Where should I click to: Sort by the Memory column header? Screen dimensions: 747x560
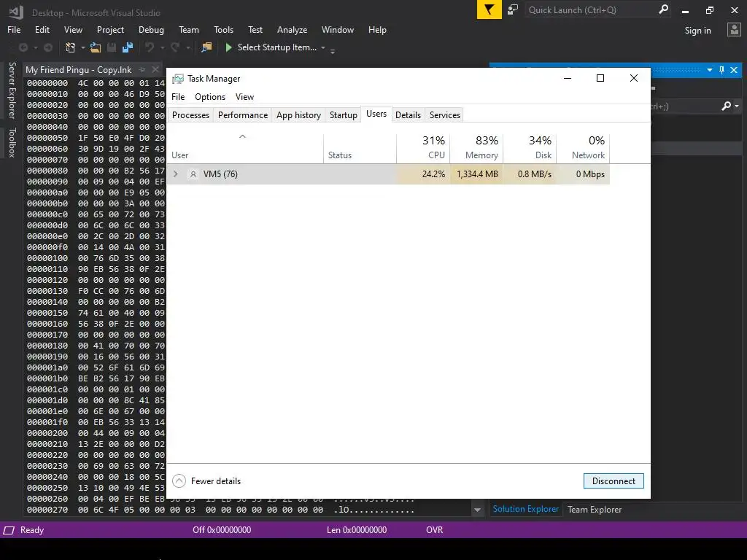pyautogui.click(x=476, y=148)
